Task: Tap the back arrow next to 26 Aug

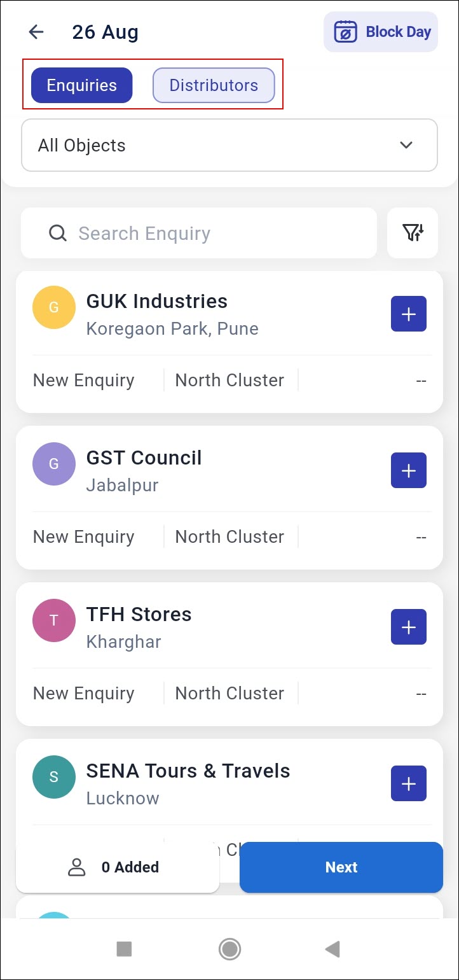Action: 36,32
